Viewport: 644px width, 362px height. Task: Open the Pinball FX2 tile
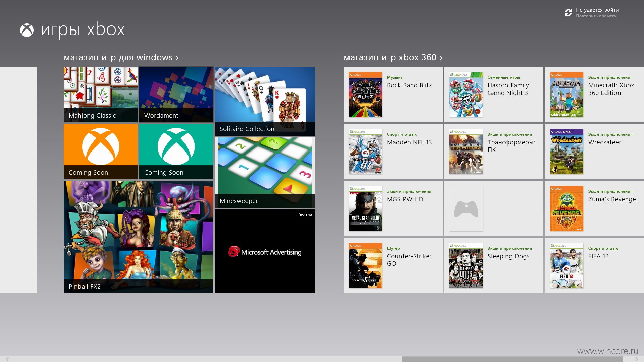pyautogui.click(x=138, y=237)
